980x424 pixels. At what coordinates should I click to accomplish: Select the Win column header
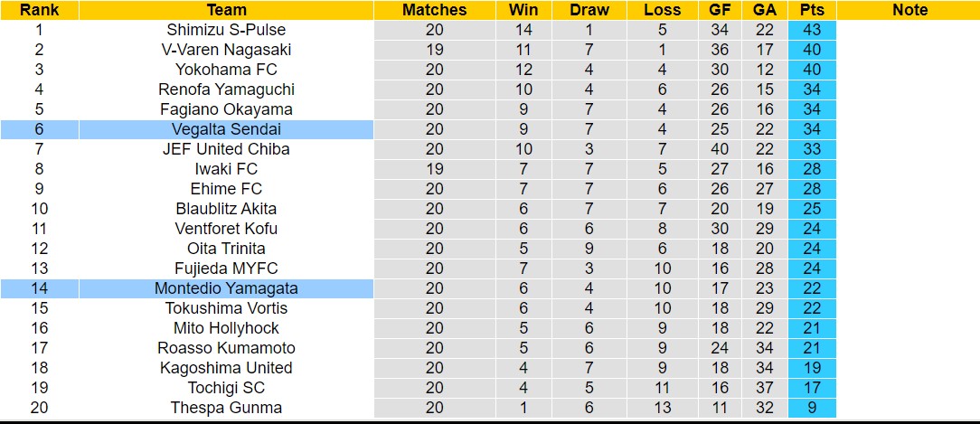[523, 10]
